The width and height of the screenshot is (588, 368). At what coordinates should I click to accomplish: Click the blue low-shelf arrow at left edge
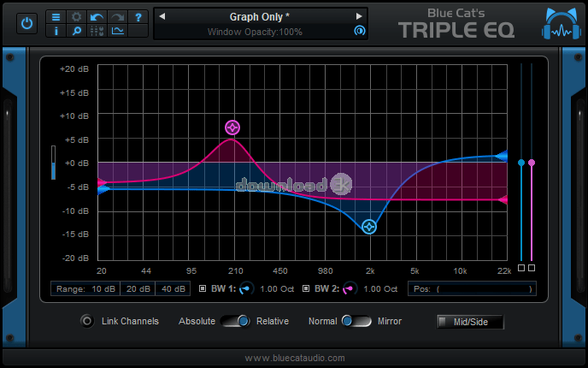click(x=102, y=190)
